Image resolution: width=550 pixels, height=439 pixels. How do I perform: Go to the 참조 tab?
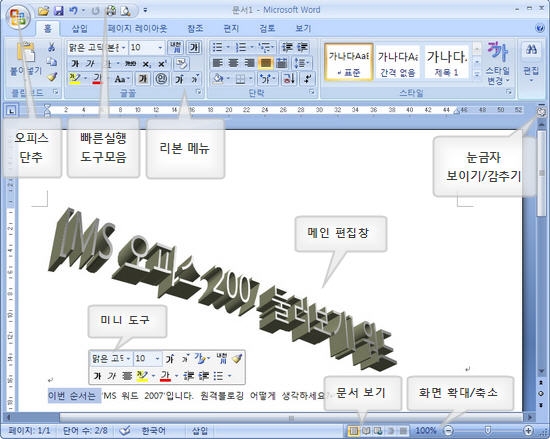coord(195,28)
